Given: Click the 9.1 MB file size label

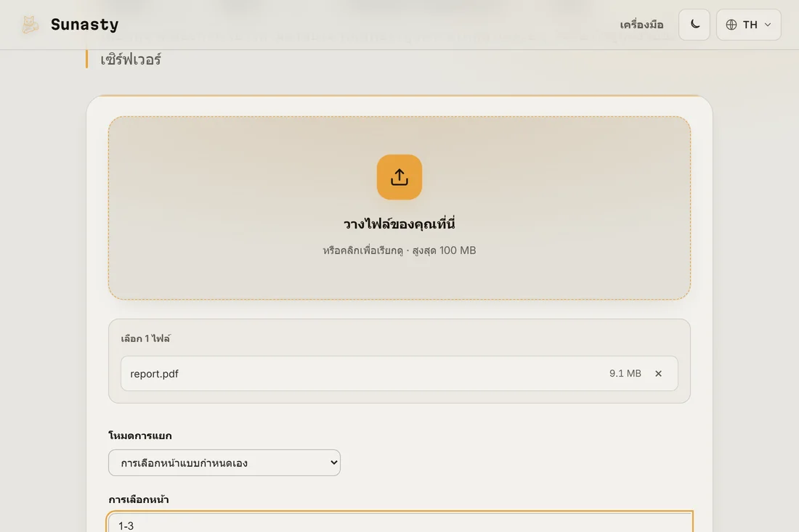Looking at the screenshot, I should [625, 374].
